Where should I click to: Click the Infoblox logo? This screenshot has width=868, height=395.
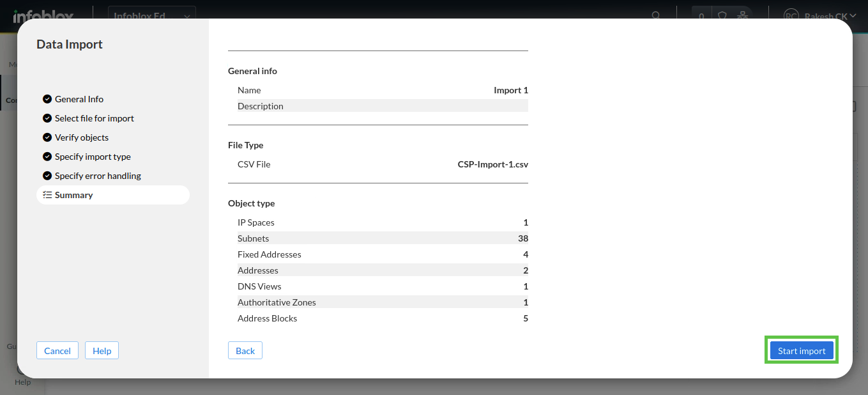pyautogui.click(x=42, y=15)
